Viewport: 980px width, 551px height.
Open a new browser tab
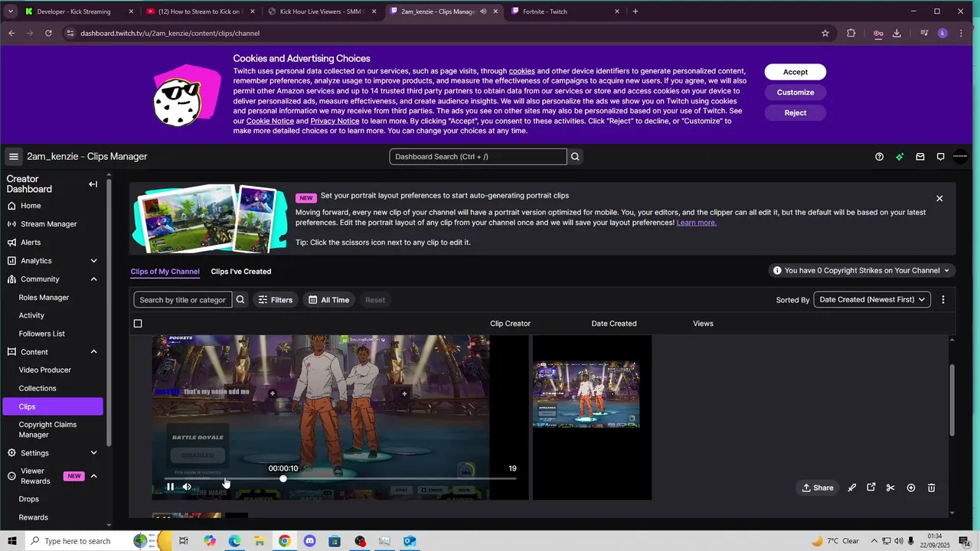(x=635, y=11)
